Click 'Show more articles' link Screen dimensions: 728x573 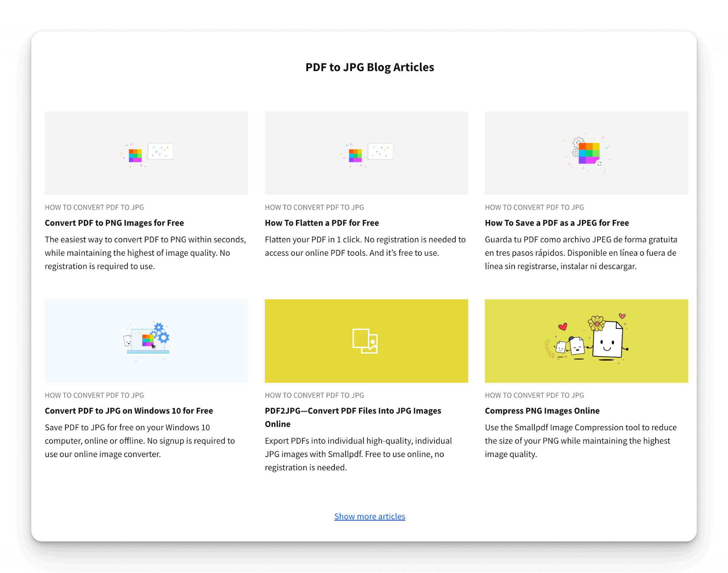pos(369,516)
